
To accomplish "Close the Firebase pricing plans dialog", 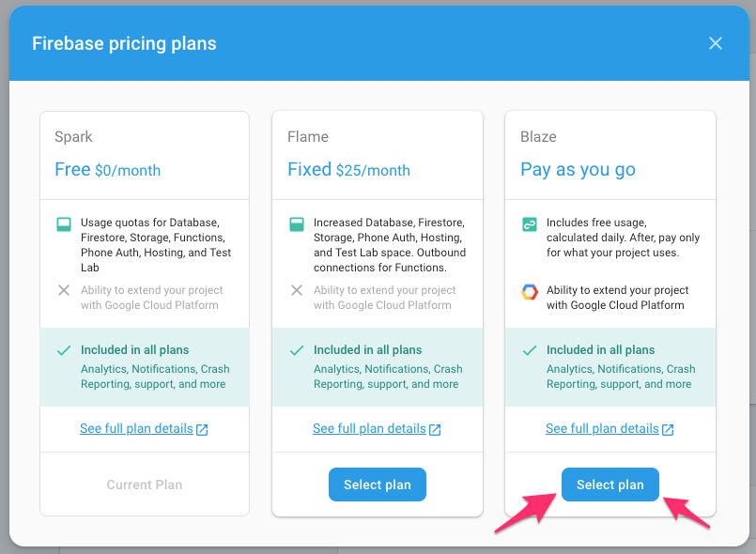I will point(716,43).
